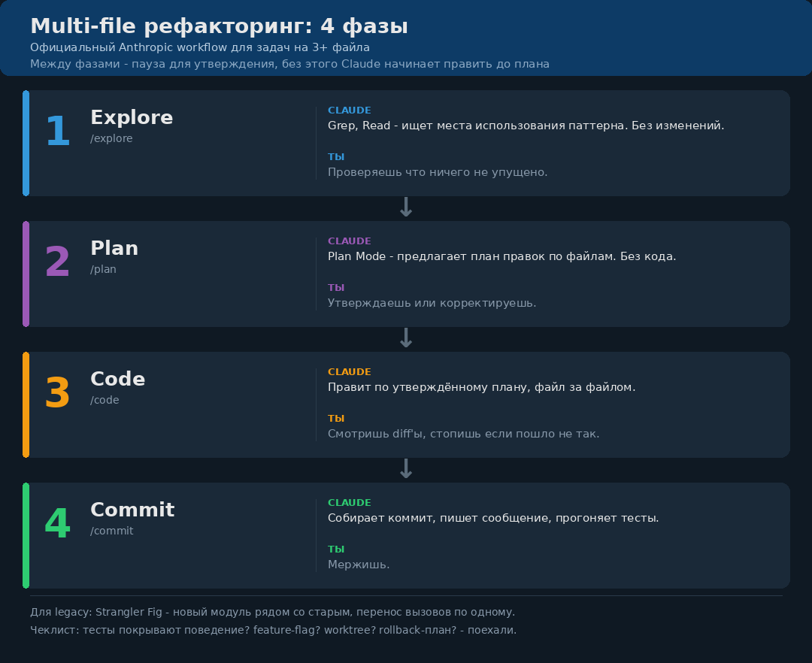Select the "Plan" heading

(114, 248)
